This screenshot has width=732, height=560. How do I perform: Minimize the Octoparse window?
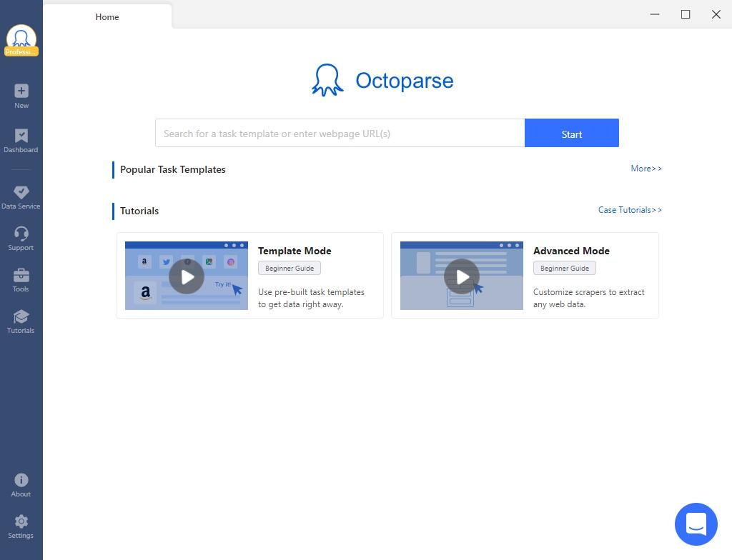point(655,14)
